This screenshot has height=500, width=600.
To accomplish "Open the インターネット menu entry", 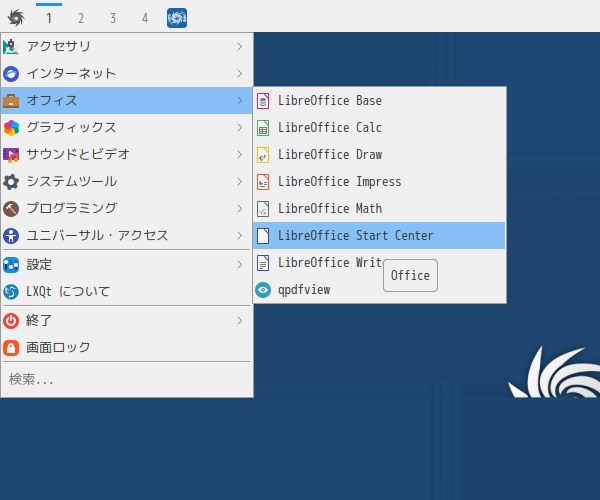I will (x=127, y=73).
